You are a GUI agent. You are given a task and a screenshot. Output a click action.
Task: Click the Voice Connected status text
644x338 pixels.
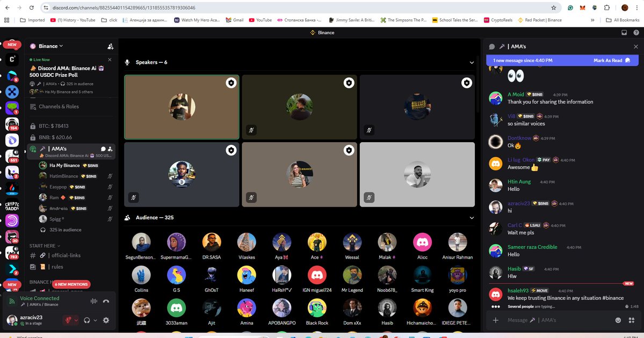tap(39, 298)
